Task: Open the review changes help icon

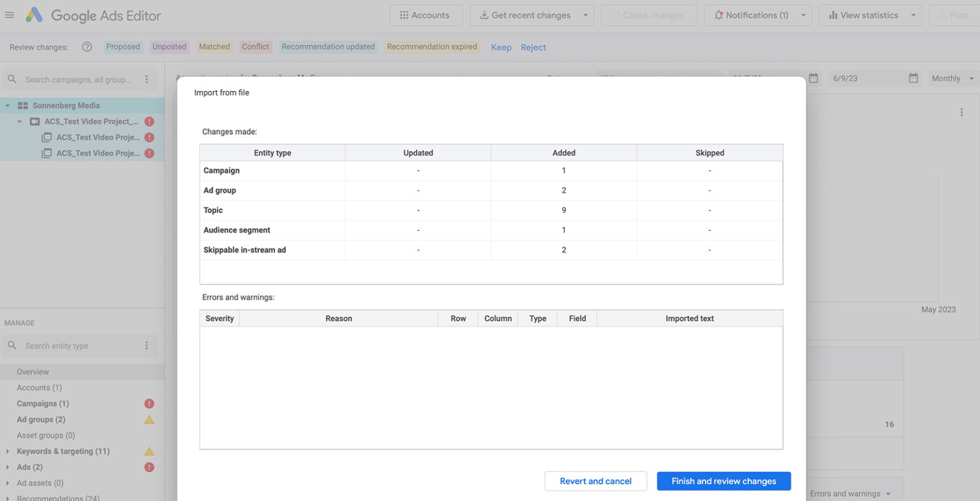Action: pyautogui.click(x=87, y=47)
